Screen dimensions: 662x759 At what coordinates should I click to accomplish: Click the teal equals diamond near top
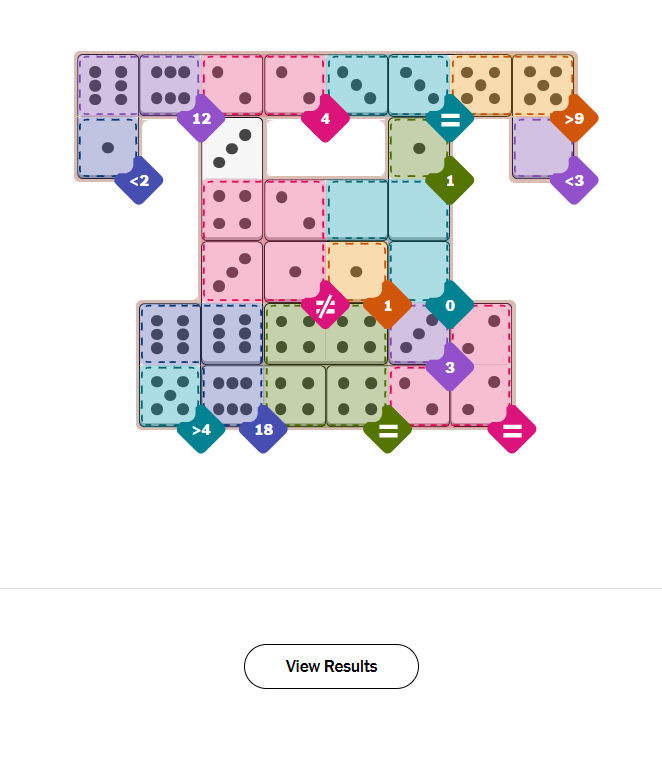pos(449,118)
